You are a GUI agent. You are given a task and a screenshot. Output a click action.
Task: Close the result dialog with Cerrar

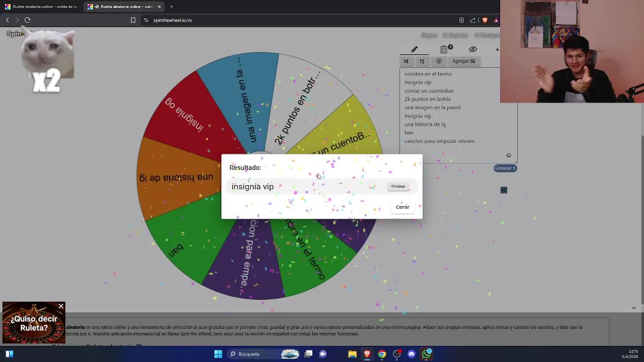tap(403, 207)
